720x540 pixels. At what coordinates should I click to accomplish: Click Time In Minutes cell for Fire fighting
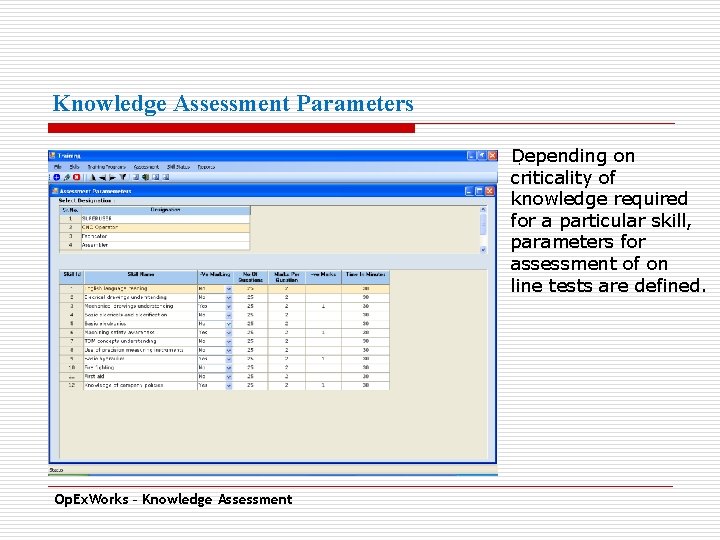click(366, 368)
